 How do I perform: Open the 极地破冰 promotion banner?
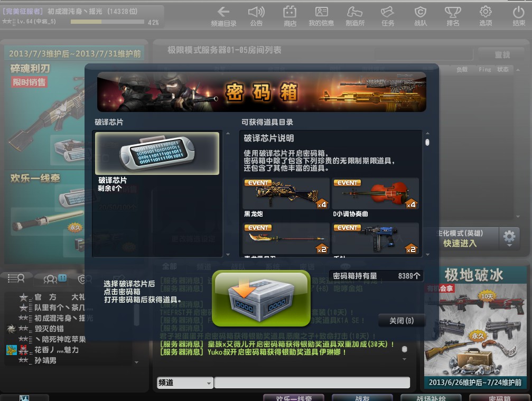[474, 328]
